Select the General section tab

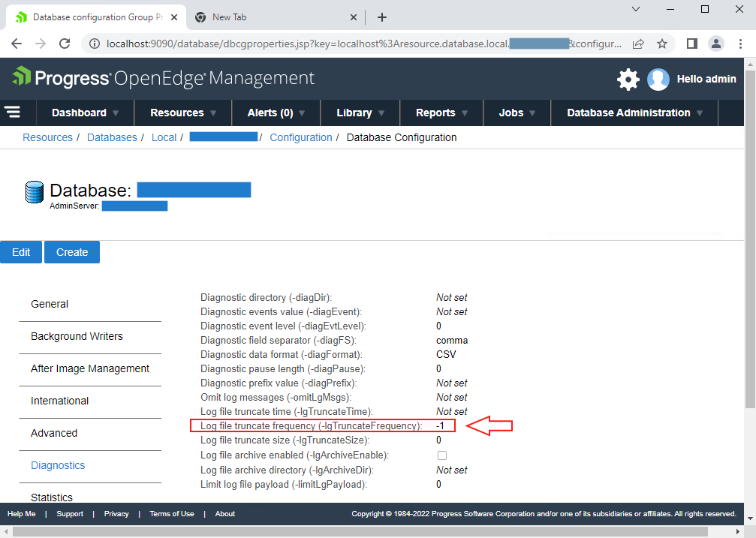[50, 304]
